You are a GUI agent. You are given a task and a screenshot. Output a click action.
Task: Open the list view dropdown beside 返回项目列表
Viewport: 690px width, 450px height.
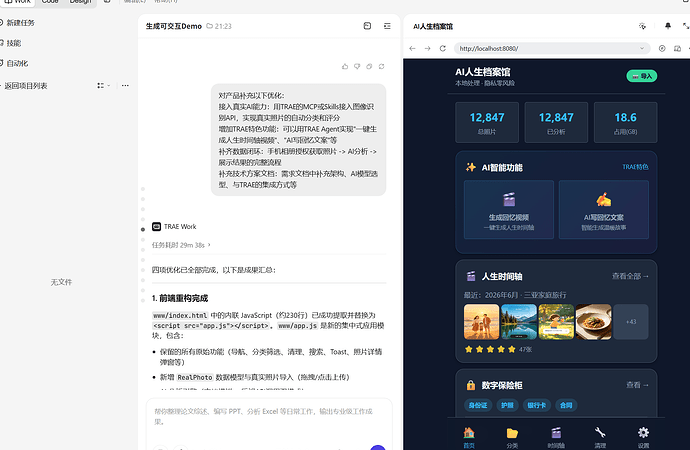[103, 85]
